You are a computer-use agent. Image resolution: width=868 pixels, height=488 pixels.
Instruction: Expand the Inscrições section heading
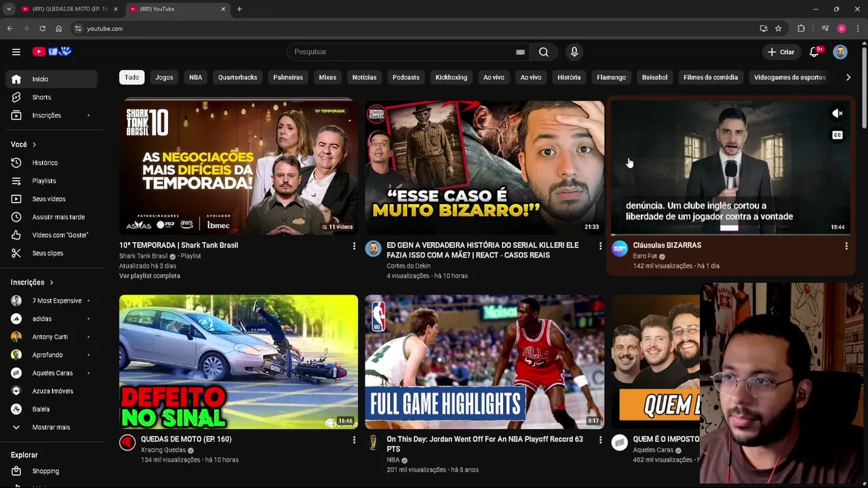tap(32, 282)
